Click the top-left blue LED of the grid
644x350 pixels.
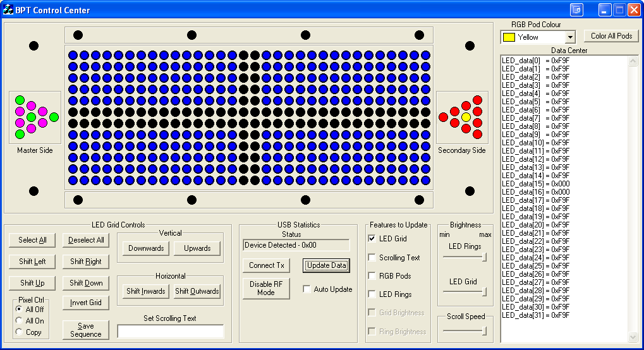[73, 55]
